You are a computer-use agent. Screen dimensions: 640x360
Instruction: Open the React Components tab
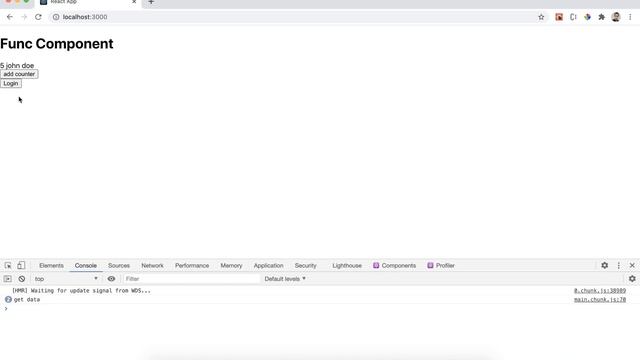(x=394, y=265)
